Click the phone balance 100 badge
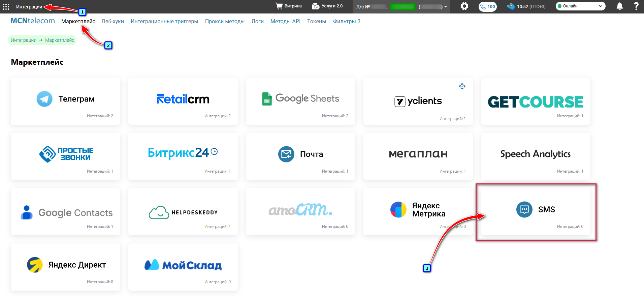This screenshot has width=644, height=296. tap(488, 6)
